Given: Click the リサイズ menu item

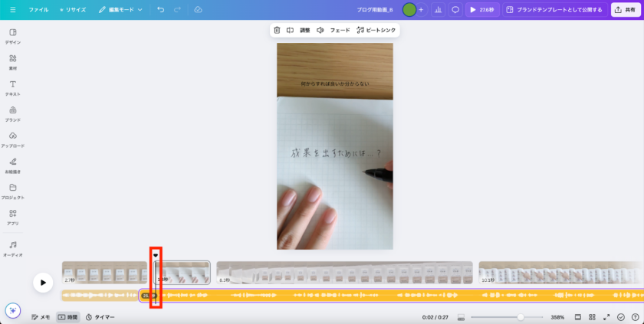Looking at the screenshot, I should (72, 9).
